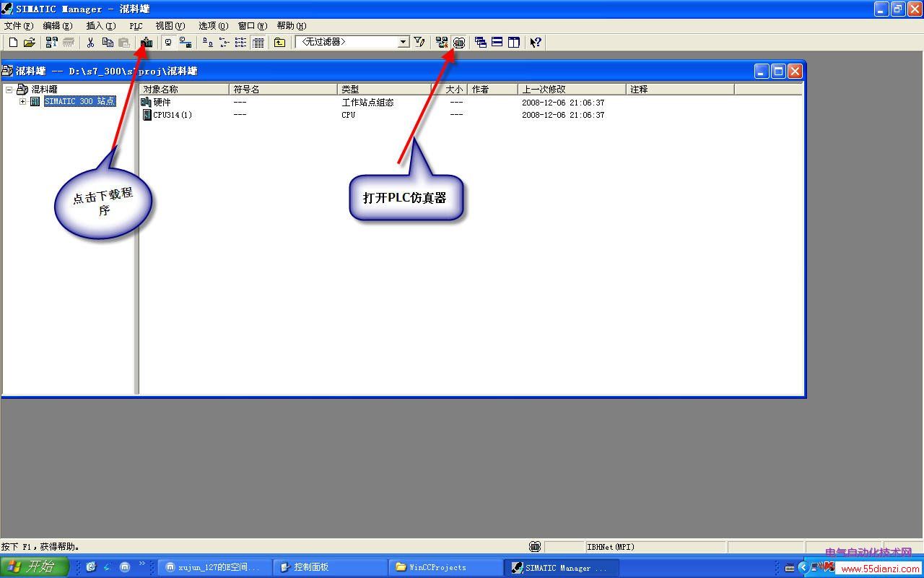Screen dimensions: 924x578
Task: Activate the context help pointer icon
Action: pyautogui.click(x=535, y=43)
